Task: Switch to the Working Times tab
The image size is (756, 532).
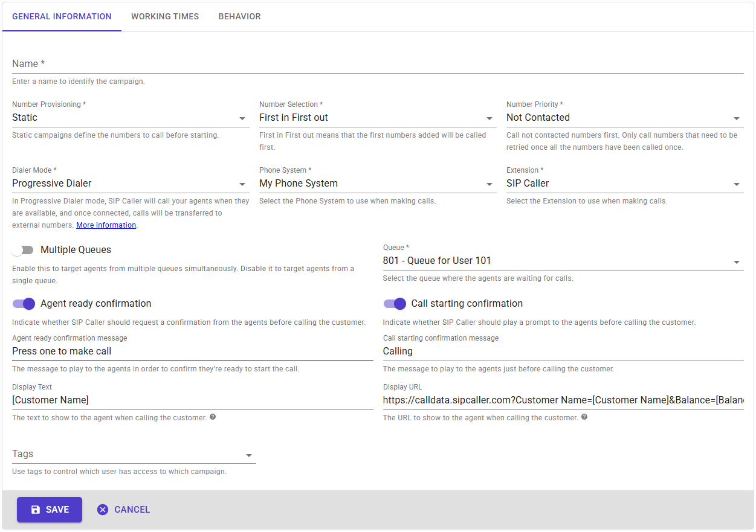Action: pyautogui.click(x=165, y=17)
